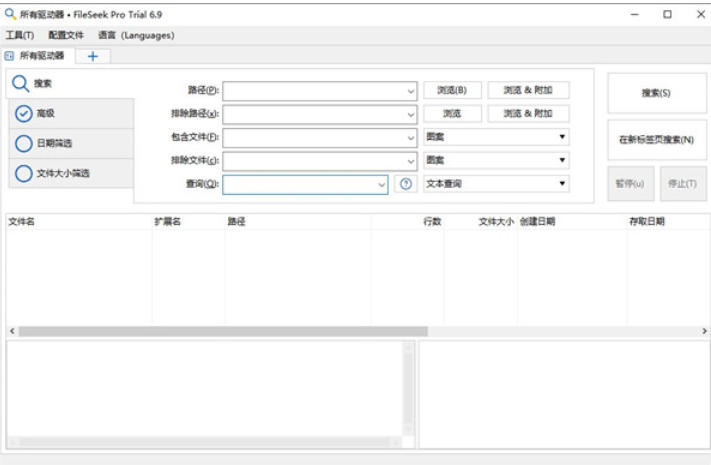Sort results by 文件大小 column header
The width and height of the screenshot is (711, 465).
481,221
